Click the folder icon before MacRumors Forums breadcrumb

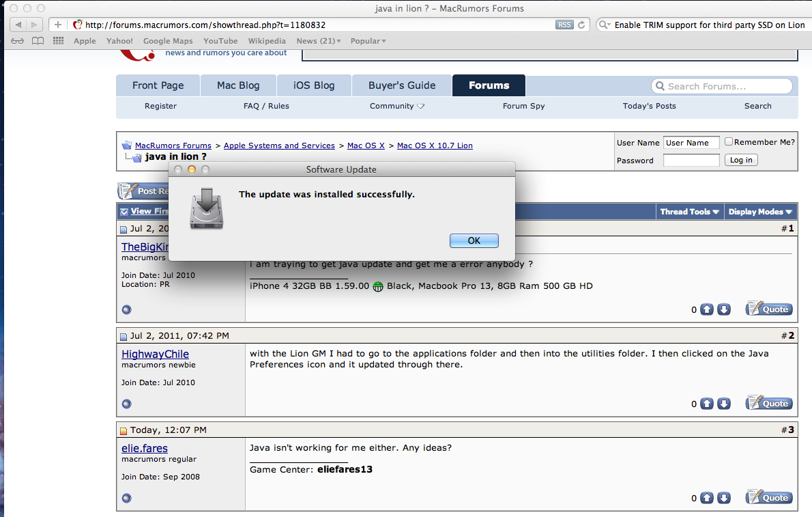click(x=127, y=145)
